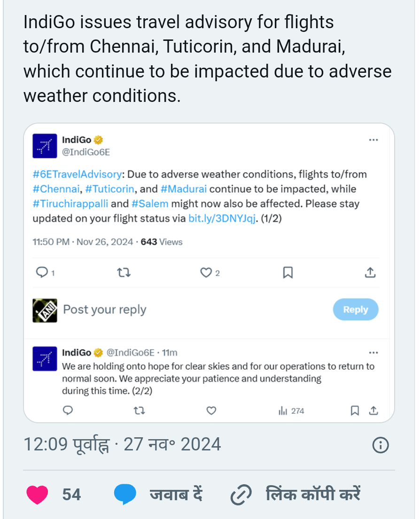This screenshot has height=519, width=420.
Task: Repost the IndiGo travel advisory tweet
Action: coord(124,272)
